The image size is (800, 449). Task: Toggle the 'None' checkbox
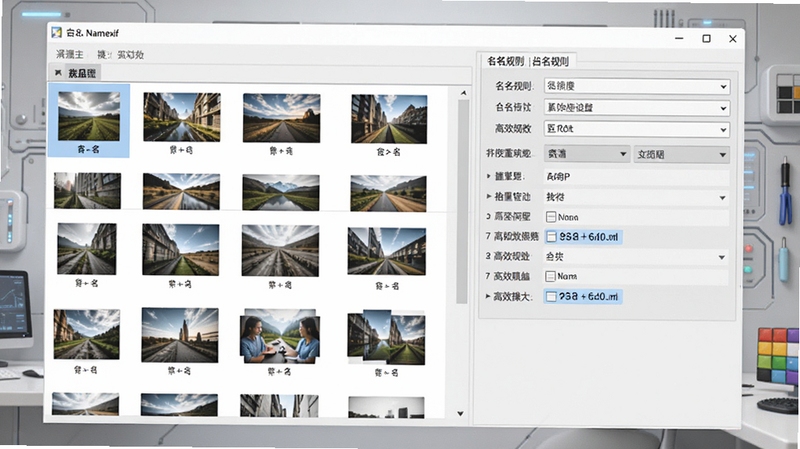tap(551, 217)
